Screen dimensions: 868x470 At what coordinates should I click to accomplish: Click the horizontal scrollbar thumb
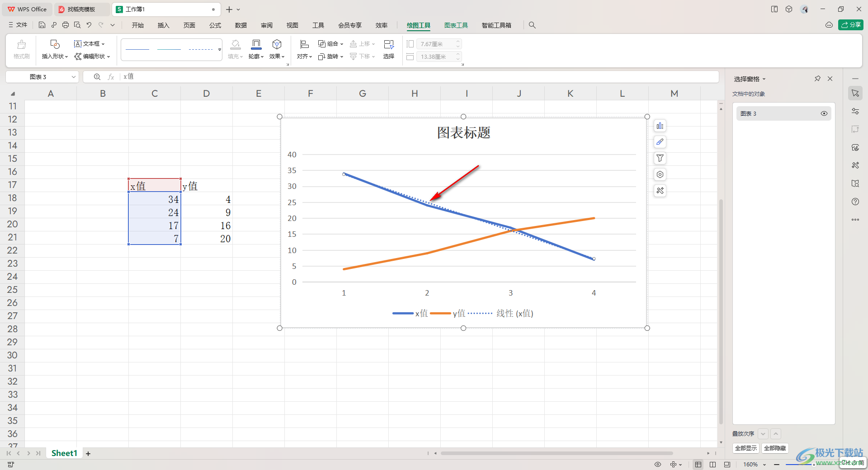pyautogui.click(x=557, y=453)
